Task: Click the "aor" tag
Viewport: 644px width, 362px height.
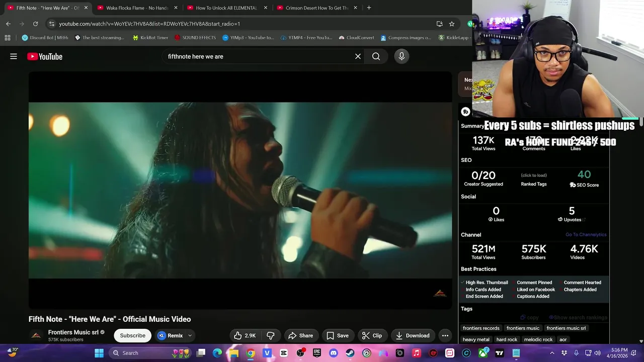Action: [x=563, y=339]
